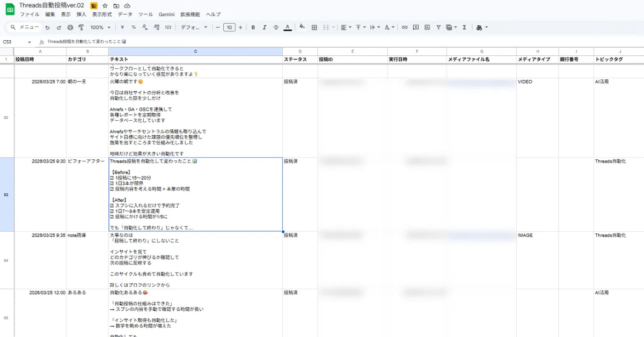644x337 pixels.
Task: Select the VIDEO media type cell
Action: pos(537,118)
